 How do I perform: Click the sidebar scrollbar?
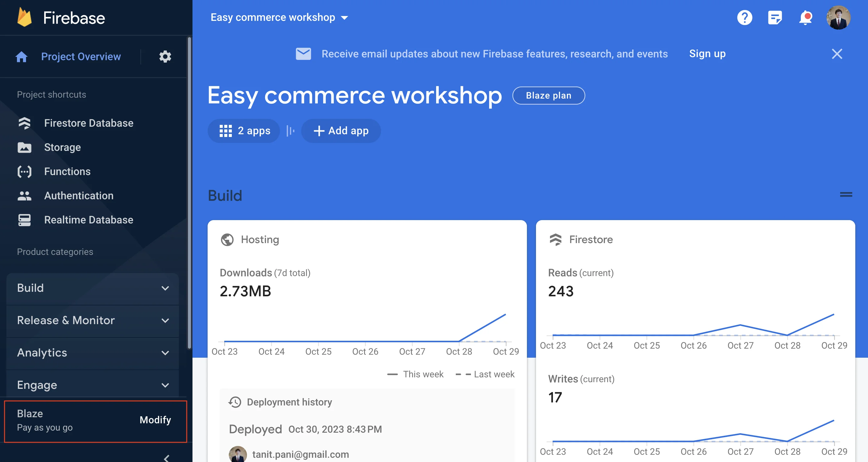189,193
